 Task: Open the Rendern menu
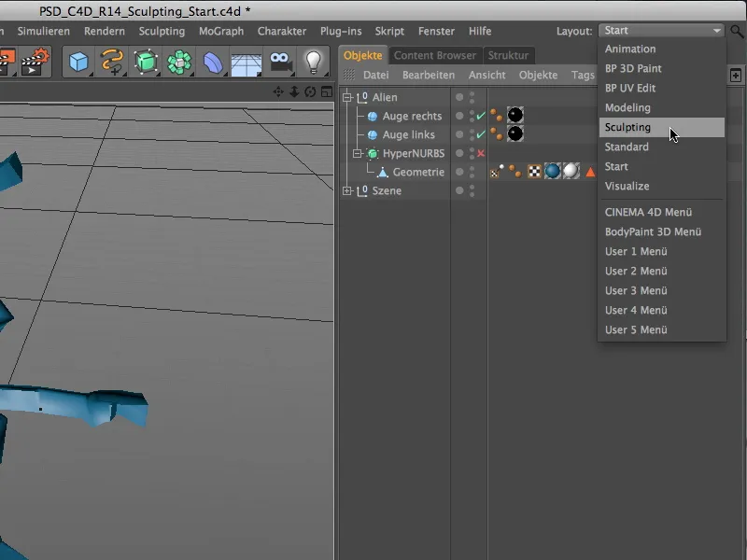point(104,31)
